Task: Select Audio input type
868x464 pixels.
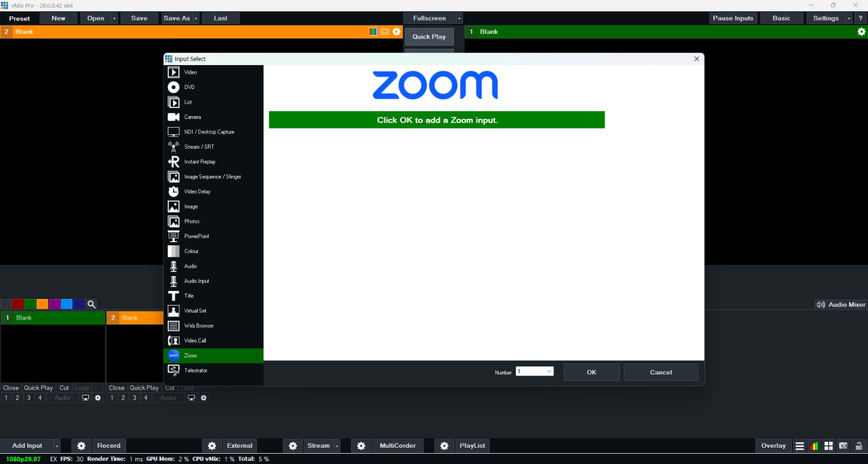Action: [x=213, y=266]
